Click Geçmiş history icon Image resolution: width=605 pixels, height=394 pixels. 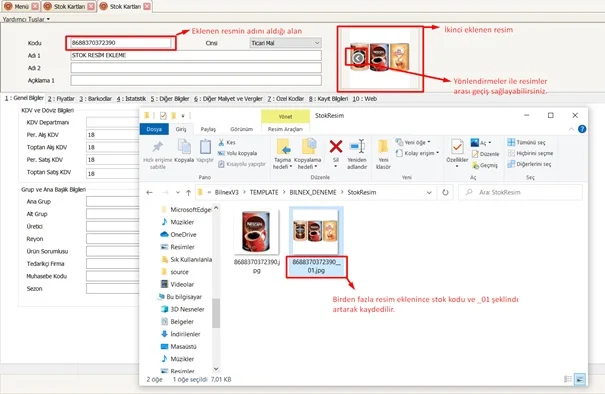(475, 165)
